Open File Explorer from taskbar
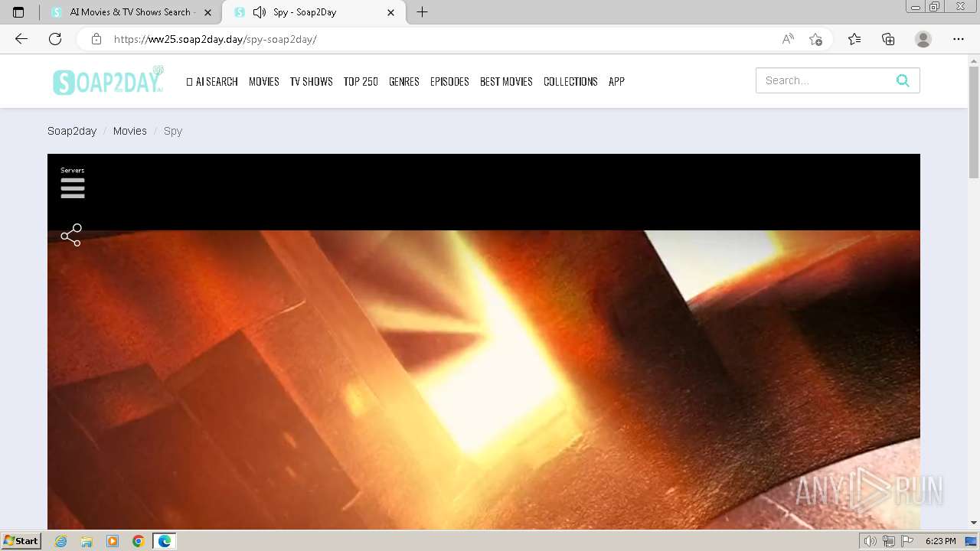This screenshot has height=551, width=980. click(87, 541)
